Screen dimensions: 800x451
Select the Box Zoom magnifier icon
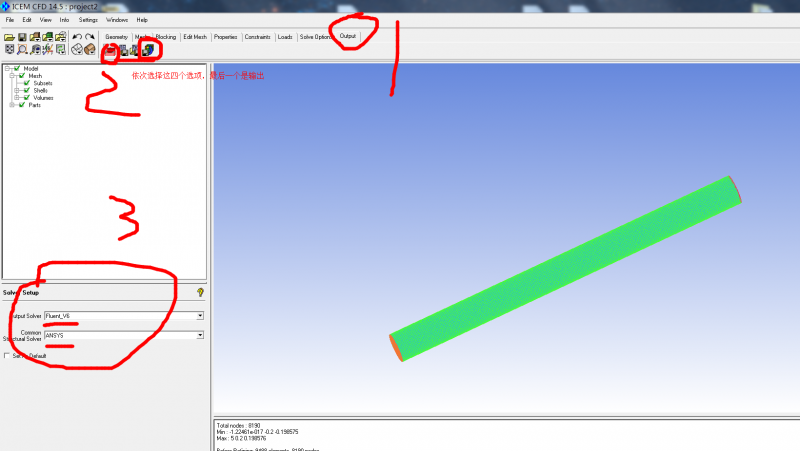coord(22,49)
